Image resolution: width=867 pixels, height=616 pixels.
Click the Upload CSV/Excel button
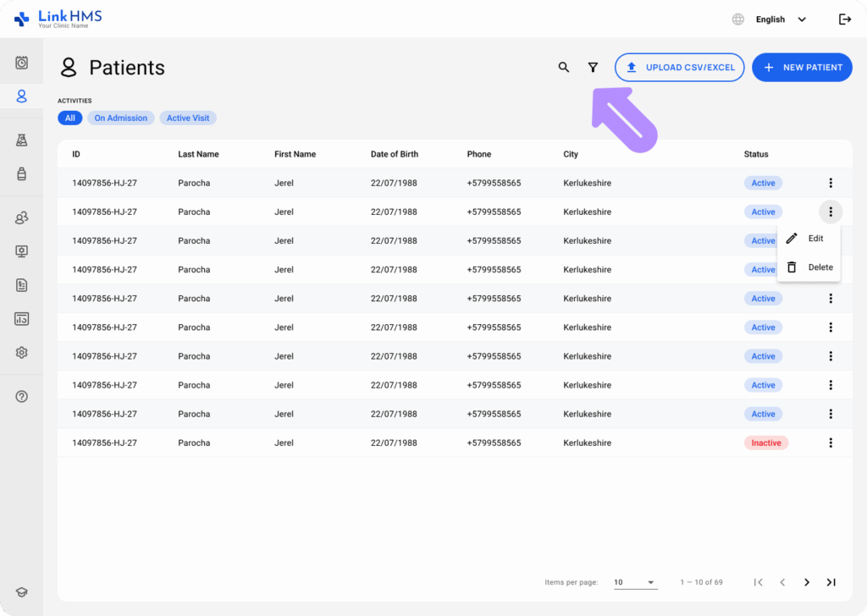coord(679,68)
